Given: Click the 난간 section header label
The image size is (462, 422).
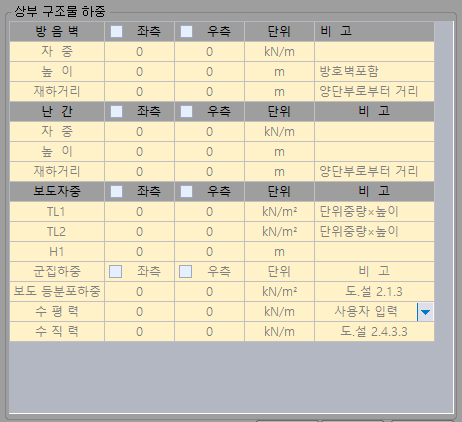Looking at the screenshot, I should click(57, 112).
